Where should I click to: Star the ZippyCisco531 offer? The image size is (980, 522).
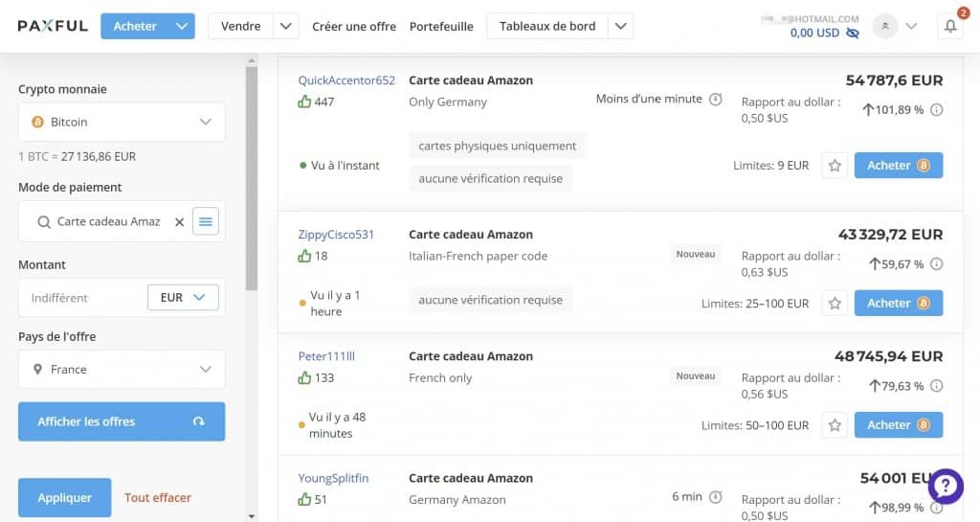pos(835,304)
